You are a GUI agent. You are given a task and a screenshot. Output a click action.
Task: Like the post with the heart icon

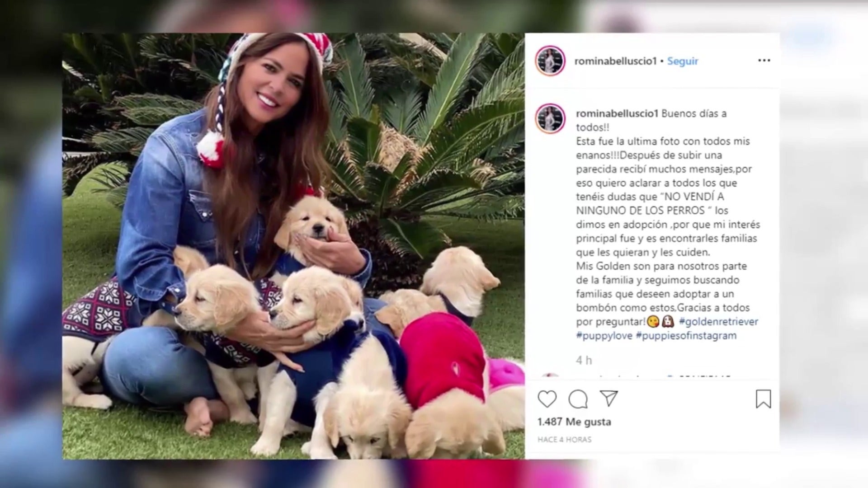pyautogui.click(x=547, y=399)
